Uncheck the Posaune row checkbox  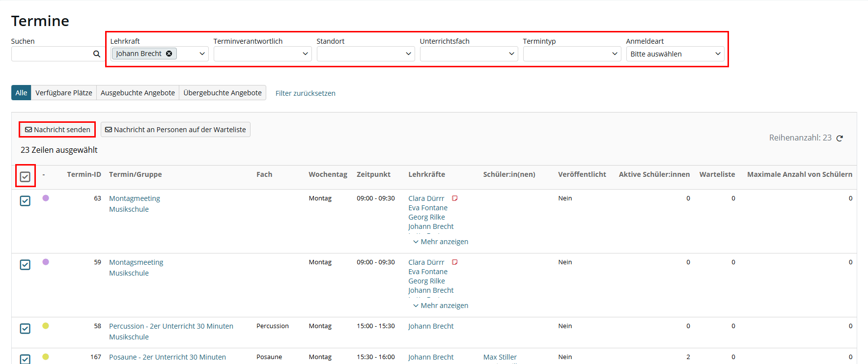coord(25,359)
